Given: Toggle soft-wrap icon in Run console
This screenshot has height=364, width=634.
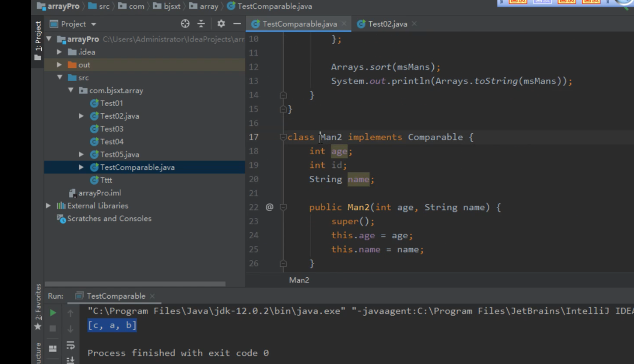Looking at the screenshot, I should click(70, 345).
